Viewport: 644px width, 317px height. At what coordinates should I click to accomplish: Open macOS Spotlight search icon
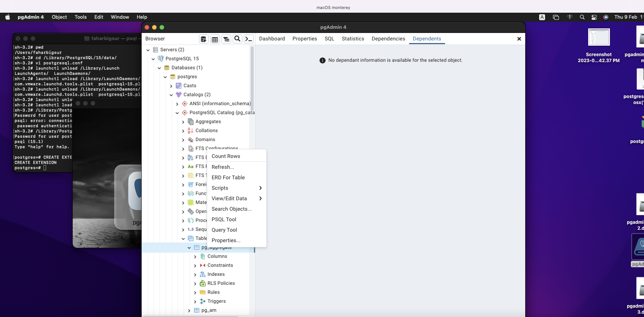click(x=582, y=17)
